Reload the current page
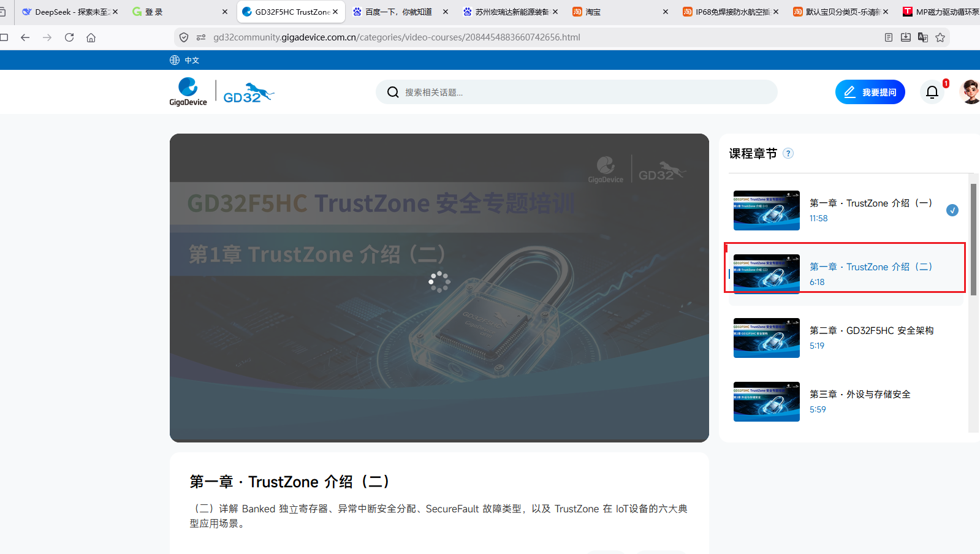 69,37
